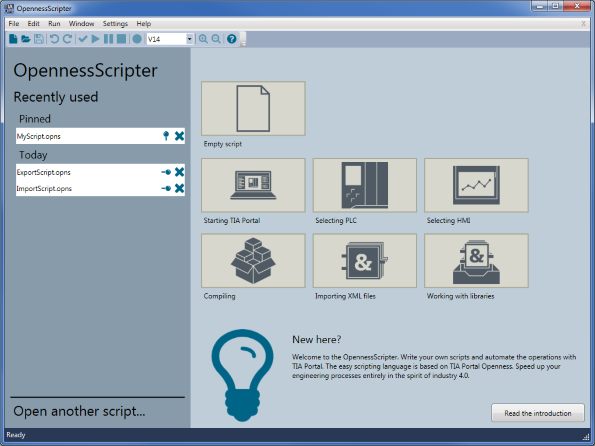This screenshot has height=446, width=595.
Task: Select the Selecting PLC template tile
Action: 365,185
